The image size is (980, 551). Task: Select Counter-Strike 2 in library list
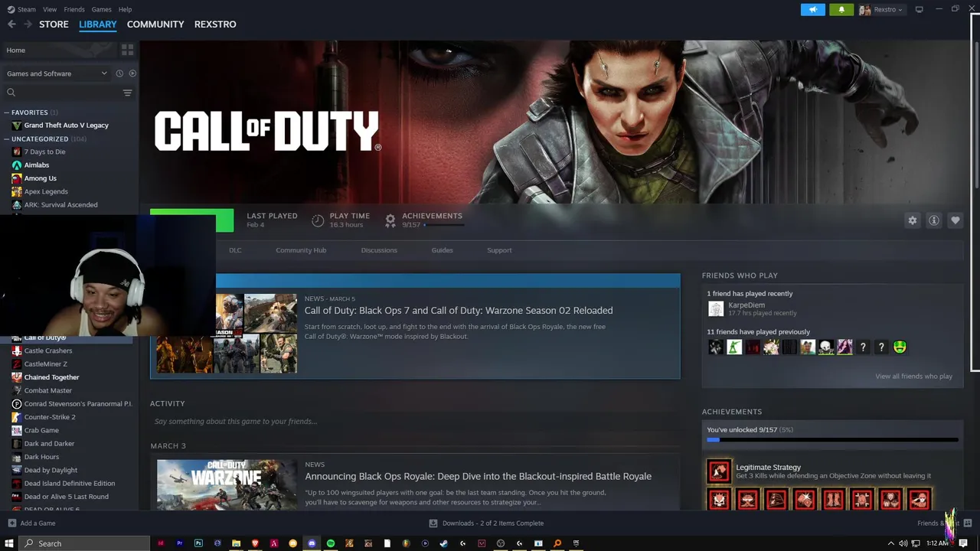click(x=50, y=417)
